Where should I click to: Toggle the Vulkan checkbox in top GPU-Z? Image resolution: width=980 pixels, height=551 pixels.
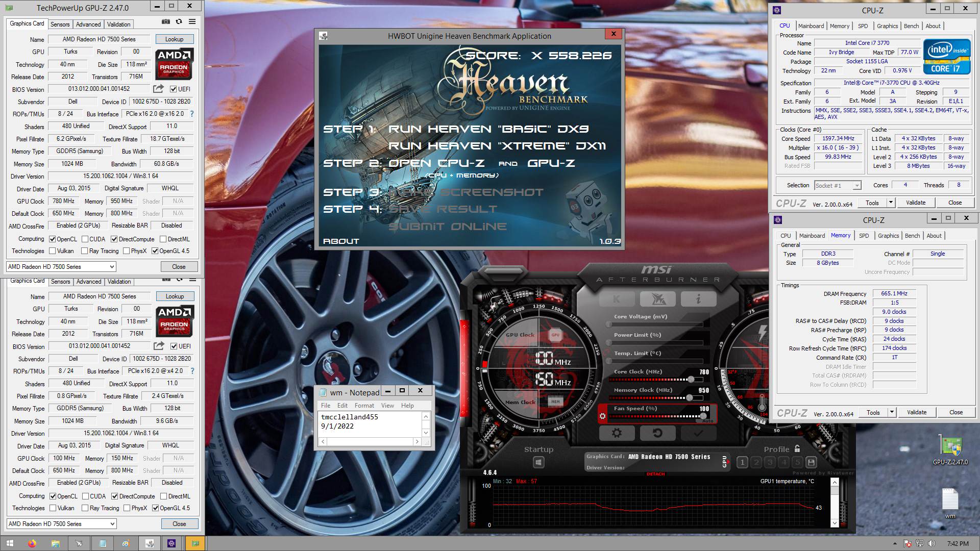coord(52,251)
